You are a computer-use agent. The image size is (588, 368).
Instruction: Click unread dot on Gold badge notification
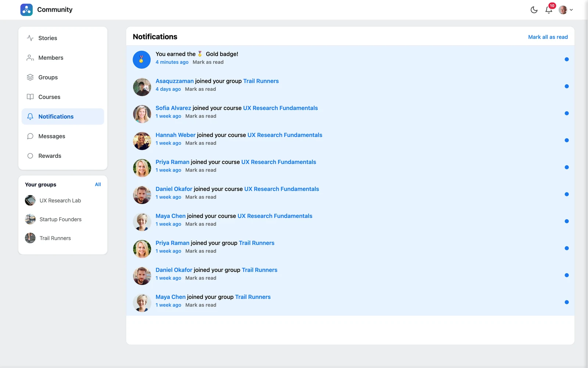coord(567,59)
